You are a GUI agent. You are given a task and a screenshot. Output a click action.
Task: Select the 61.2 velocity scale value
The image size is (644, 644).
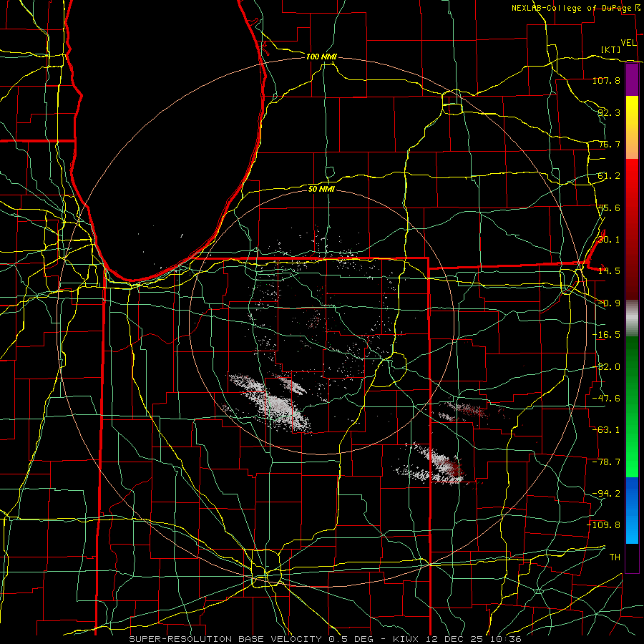pyautogui.click(x=609, y=176)
